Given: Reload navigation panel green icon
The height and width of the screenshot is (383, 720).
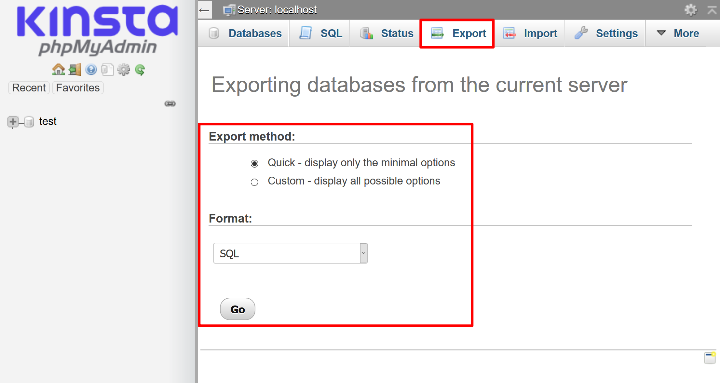Looking at the screenshot, I should tap(140, 70).
